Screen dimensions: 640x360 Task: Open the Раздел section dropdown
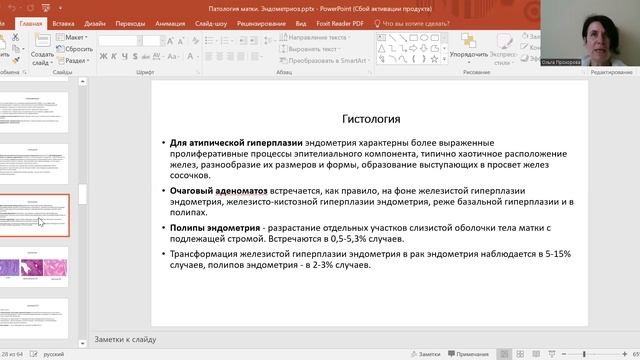click(x=73, y=60)
